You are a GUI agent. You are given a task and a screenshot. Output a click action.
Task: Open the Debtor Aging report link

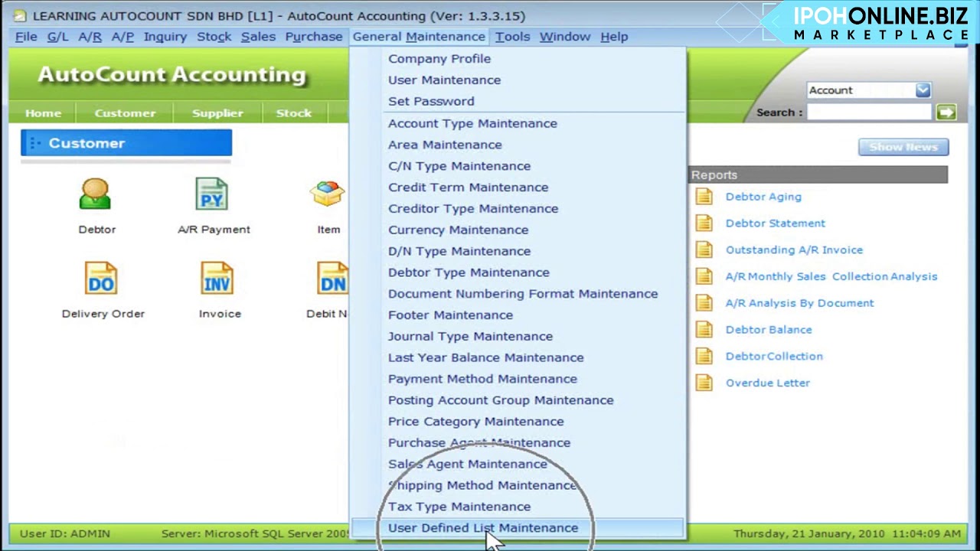[763, 197]
